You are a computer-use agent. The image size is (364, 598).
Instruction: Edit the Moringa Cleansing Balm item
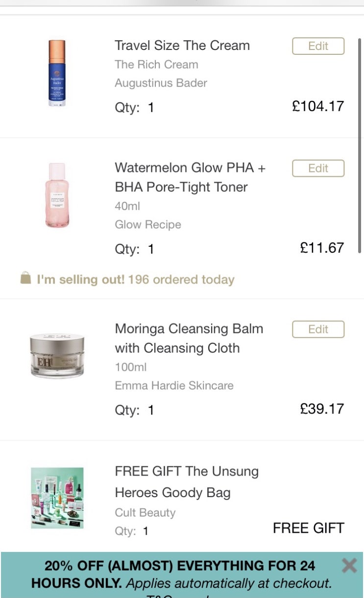coord(318,330)
